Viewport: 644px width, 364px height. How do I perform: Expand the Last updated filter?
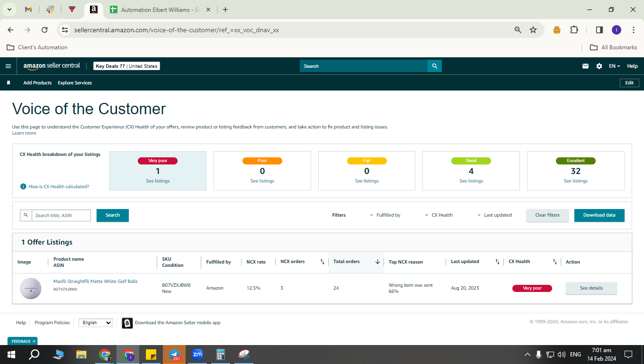pyautogui.click(x=494, y=215)
